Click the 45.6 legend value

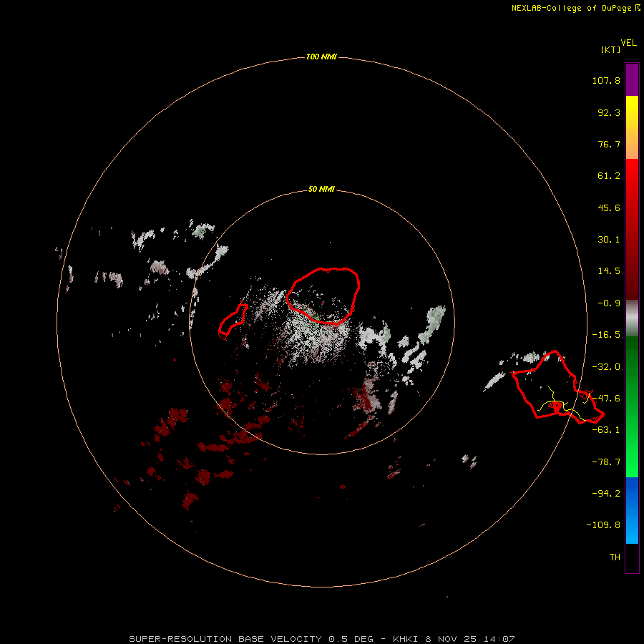click(609, 208)
